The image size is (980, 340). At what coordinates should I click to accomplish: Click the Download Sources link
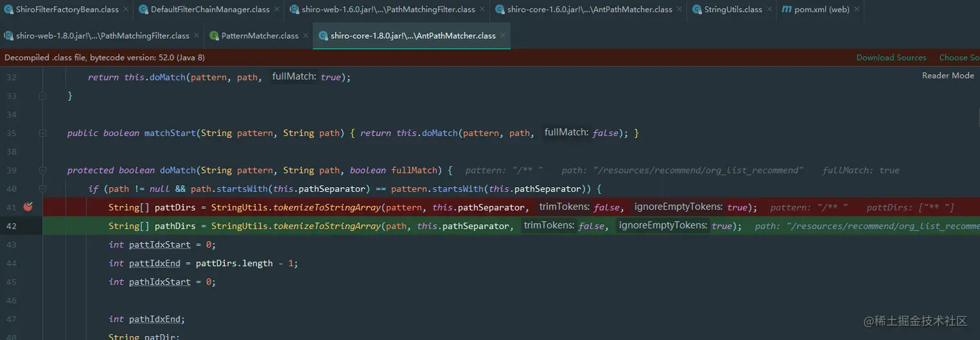[x=891, y=58]
